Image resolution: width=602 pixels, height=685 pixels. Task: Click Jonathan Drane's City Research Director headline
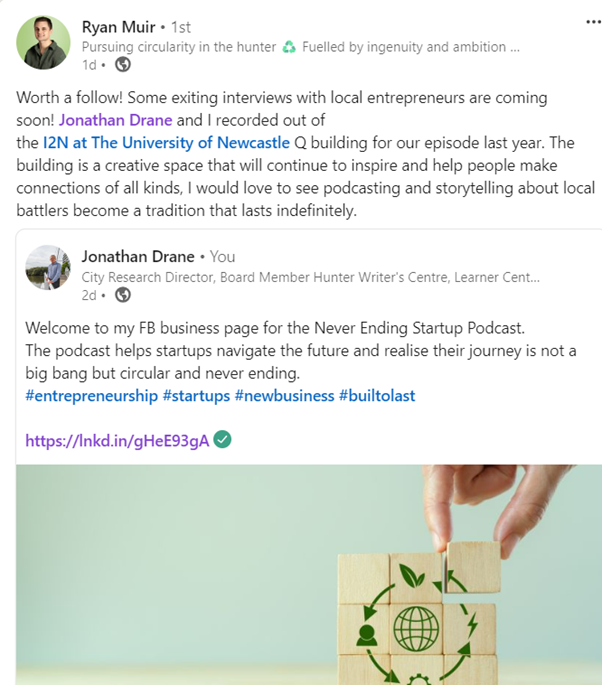point(310,276)
